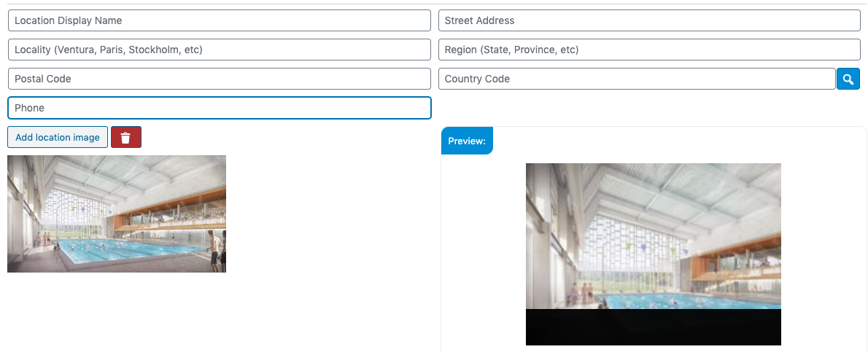Click standing swimmers at thumbnail's right edge
868x352 pixels.
[x=216, y=249]
